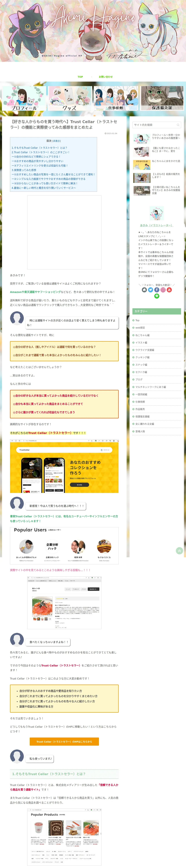Click the 鮭ルイベ漬 product page screenshot

coord(64,603)
